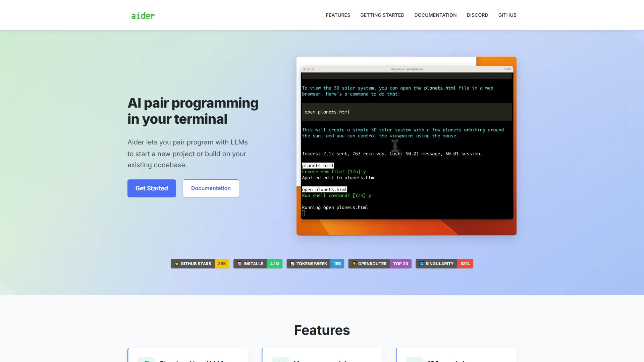
Task: Open the GitHub nav link
Action: click(x=507, y=15)
